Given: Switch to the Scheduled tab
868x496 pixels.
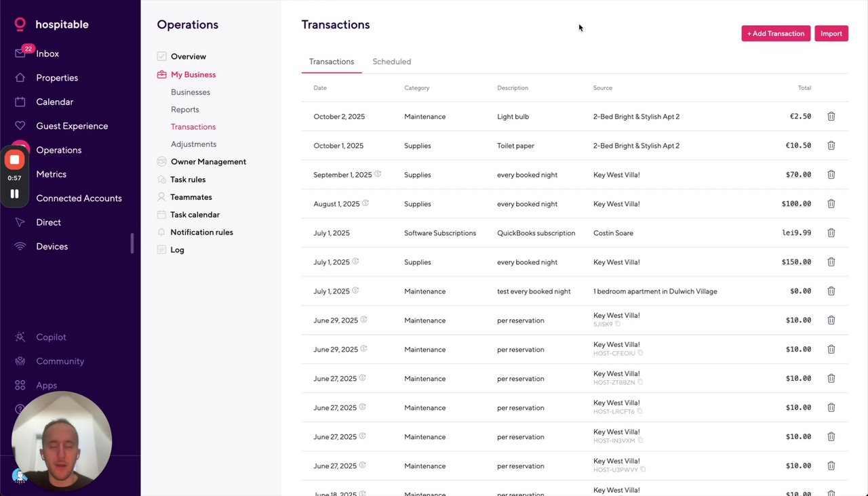Looking at the screenshot, I should 391,62.
